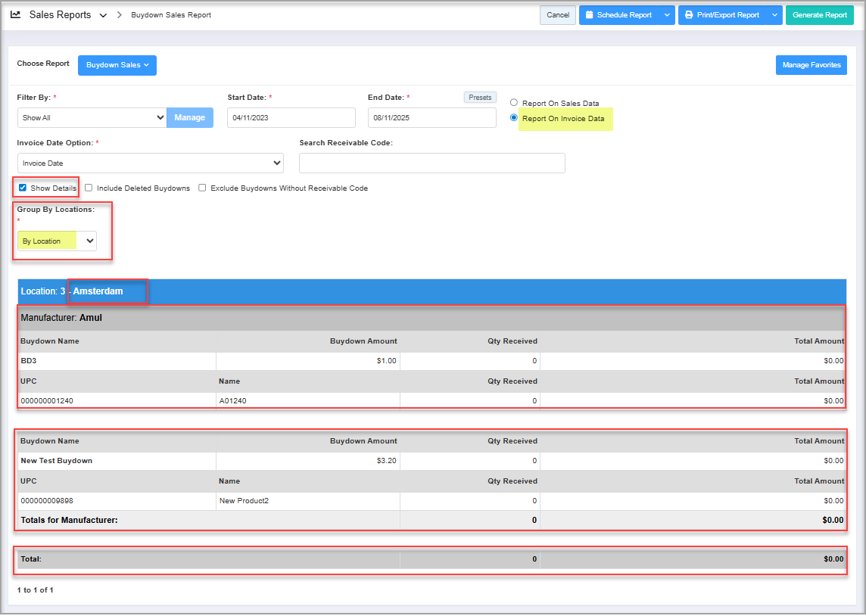
Task: Uncheck the Show Details checkbox
Action: (23, 188)
